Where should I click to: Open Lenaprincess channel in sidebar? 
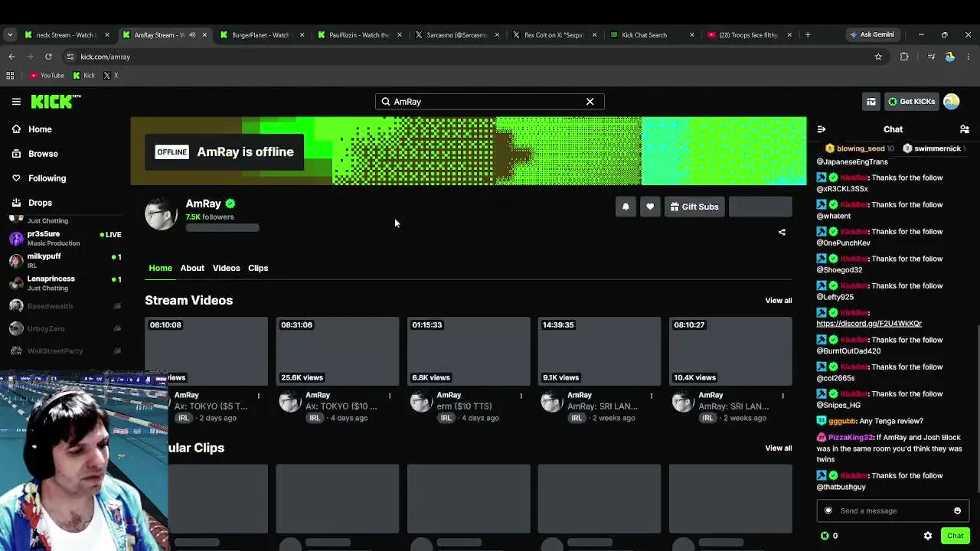tap(65, 283)
